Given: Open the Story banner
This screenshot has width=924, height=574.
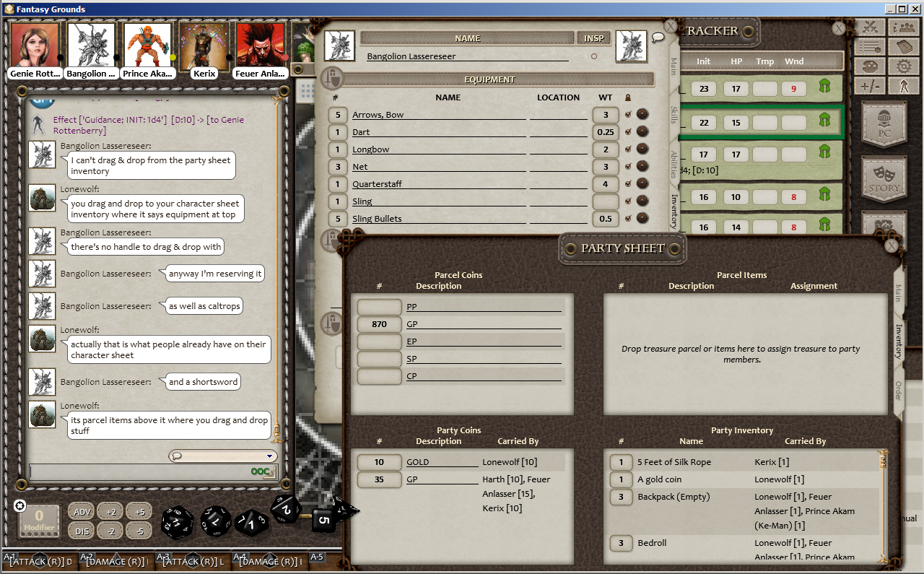Looking at the screenshot, I should 884,181.
